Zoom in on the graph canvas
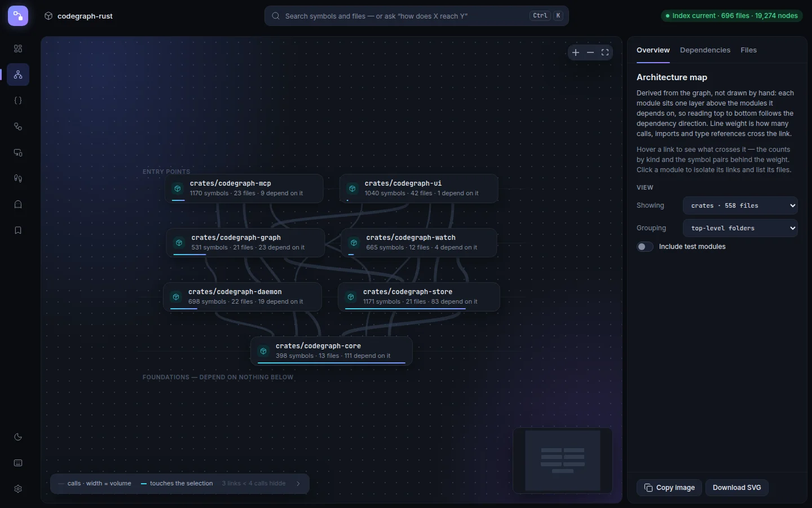 coord(576,52)
